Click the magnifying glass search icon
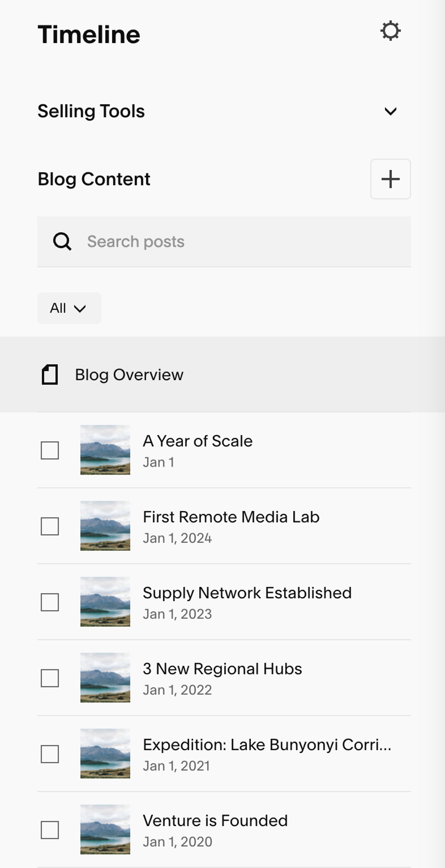This screenshot has width=445, height=868. pos(62,242)
